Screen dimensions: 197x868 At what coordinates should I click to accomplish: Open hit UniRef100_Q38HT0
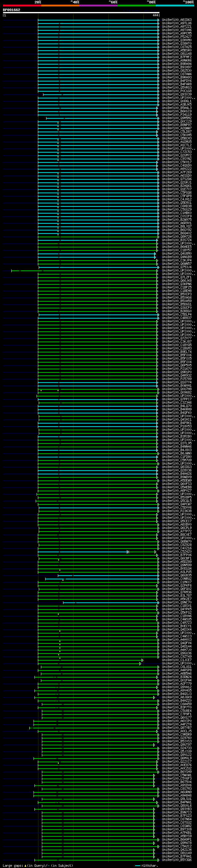click(177, 43)
